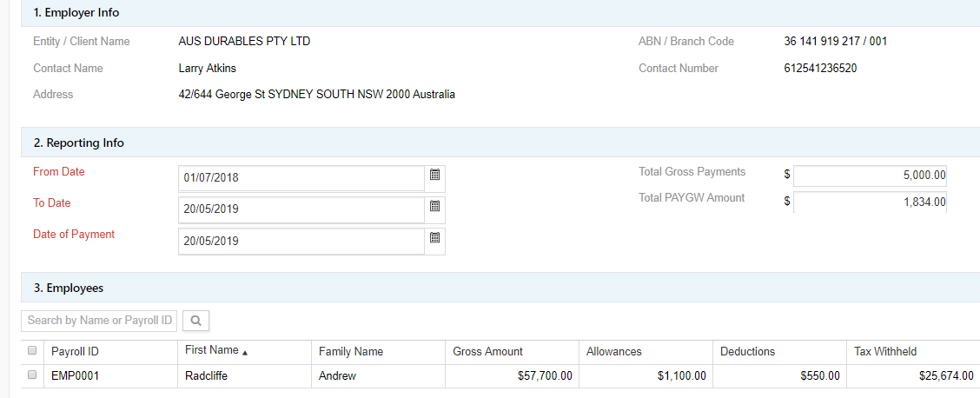Image resolution: width=980 pixels, height=398 pixels.
Task: Click the Radcliffe first name cell
Action: [x=209, y=376]
